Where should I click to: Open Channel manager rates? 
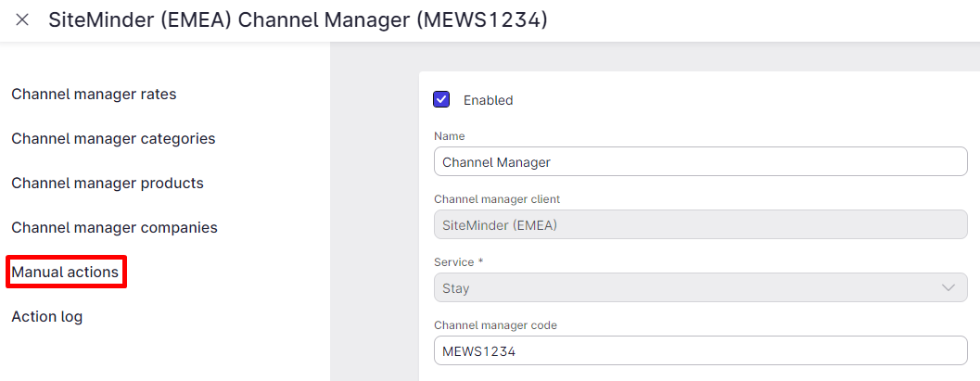(x=94, y=95)
